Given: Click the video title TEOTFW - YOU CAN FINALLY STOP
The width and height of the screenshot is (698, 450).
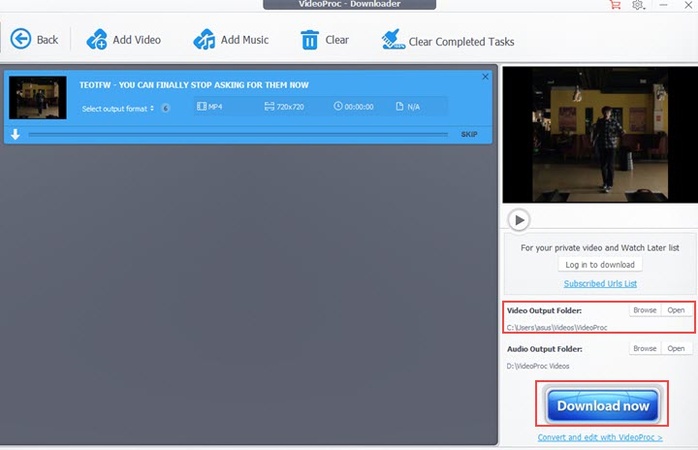Looking at the screenshot, I should pyautogui.click(x=194, y=85).
